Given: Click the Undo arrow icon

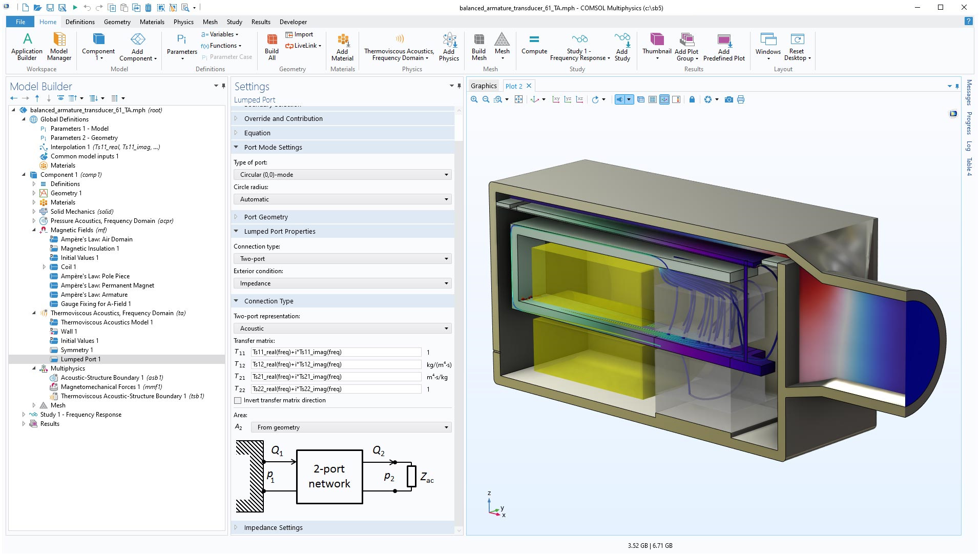Looking at the screenshot, I should [87, 8].
